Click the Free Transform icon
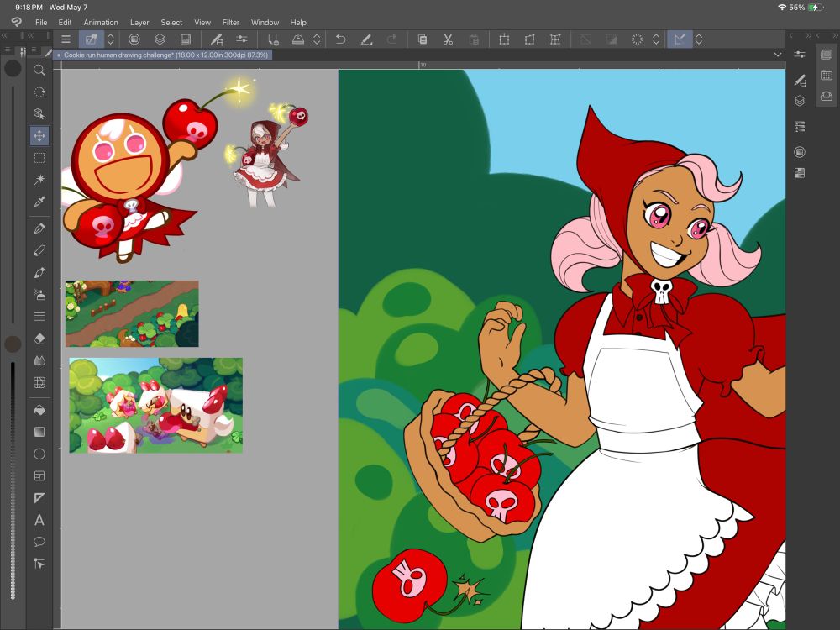This screenshot has width=840, height=630. 530,39
